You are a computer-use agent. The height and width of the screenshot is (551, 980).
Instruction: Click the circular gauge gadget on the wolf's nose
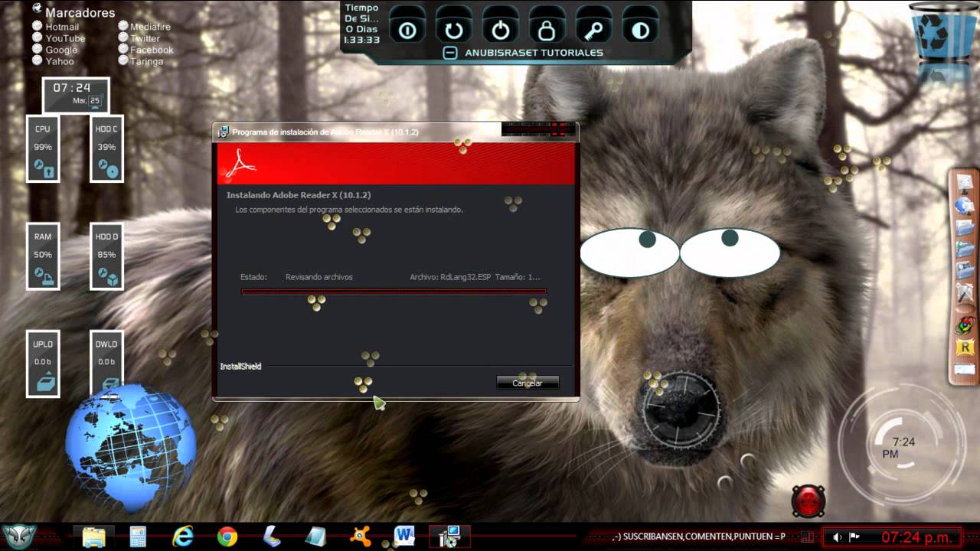point(681,410)
